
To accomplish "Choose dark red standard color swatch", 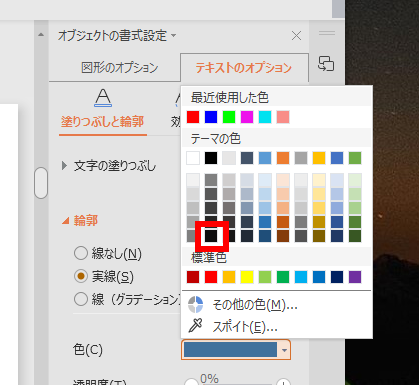I will pos(193,277).
